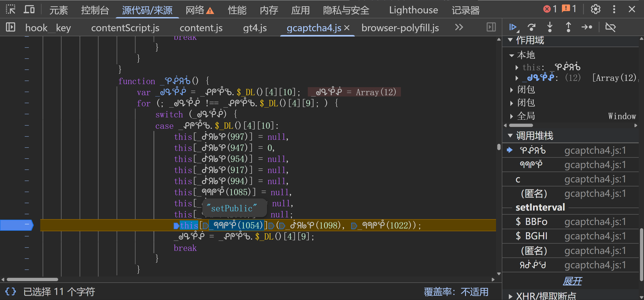Toggle the file navigator sidebar

click(11, 27)
